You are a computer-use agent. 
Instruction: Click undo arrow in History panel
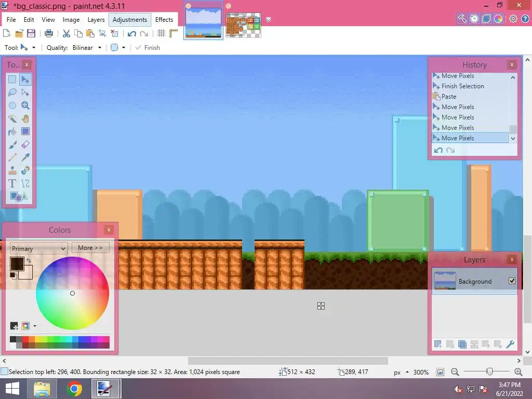point(438,150)
